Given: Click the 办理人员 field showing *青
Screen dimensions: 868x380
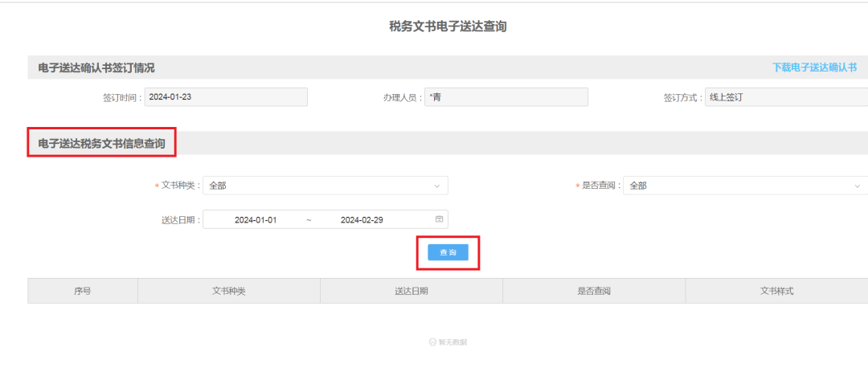Looking at the screenshot, I should (506, 96).
